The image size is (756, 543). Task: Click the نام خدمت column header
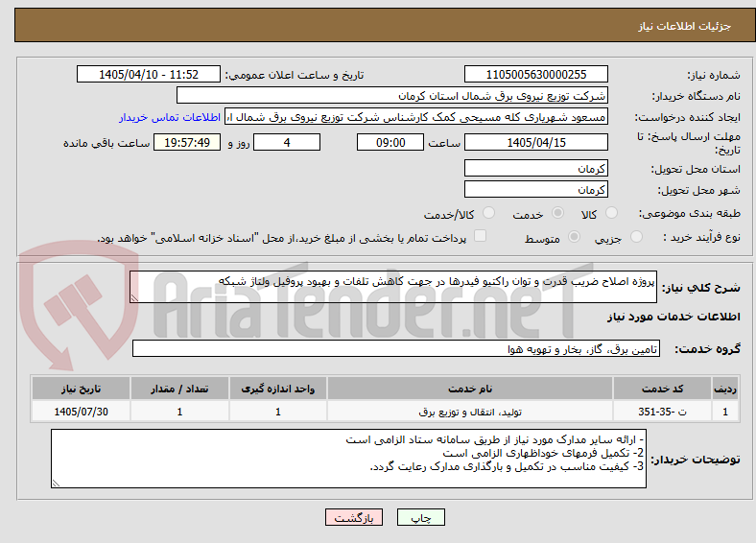click(x=470, y=389)
